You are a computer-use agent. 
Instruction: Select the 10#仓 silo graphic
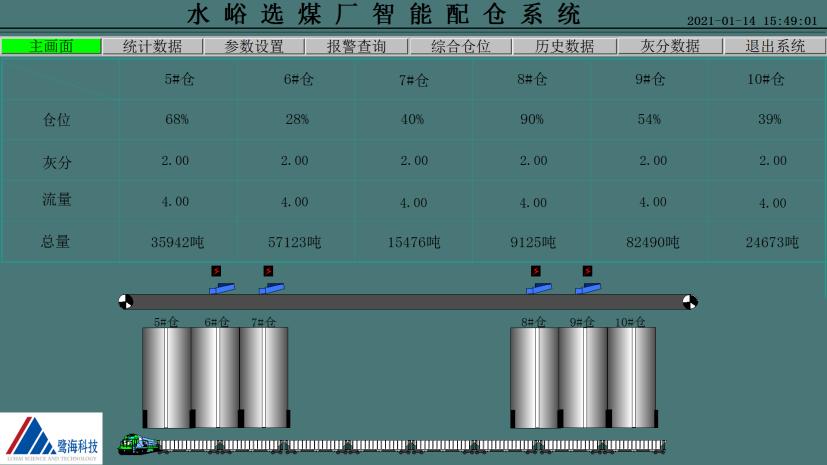tap(631, 377)
